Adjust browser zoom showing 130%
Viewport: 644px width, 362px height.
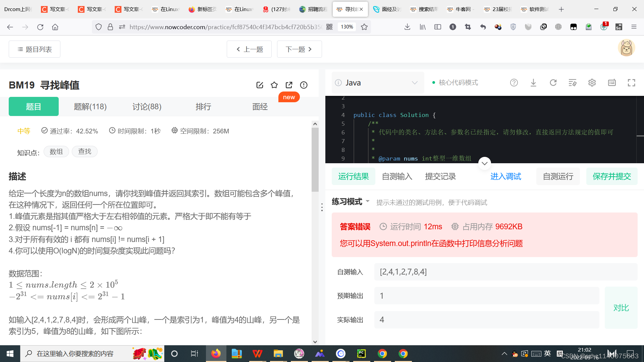346,27
